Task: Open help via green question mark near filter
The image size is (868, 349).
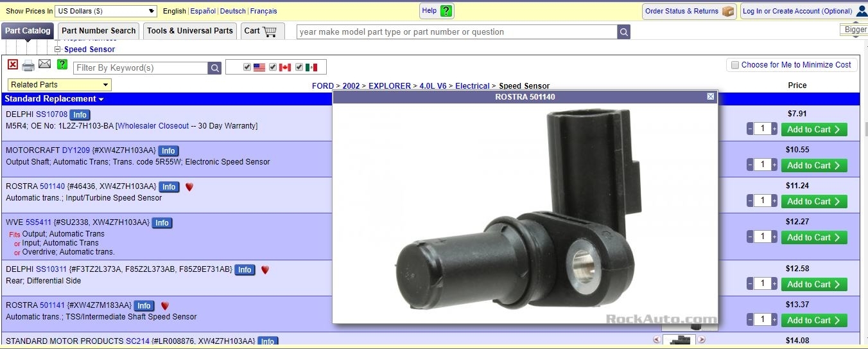Action: click(62, 64)
